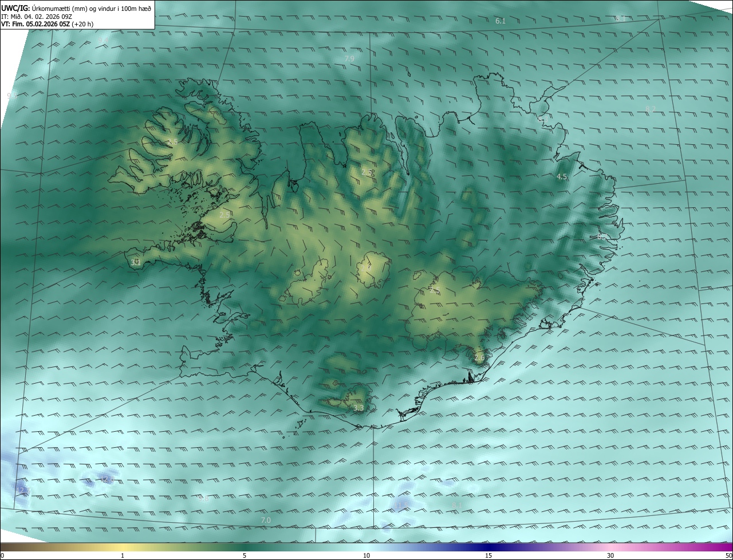The image size is (733, 560).
Task: Select the 5 tick label on the color scale
Action: [245, 555]
